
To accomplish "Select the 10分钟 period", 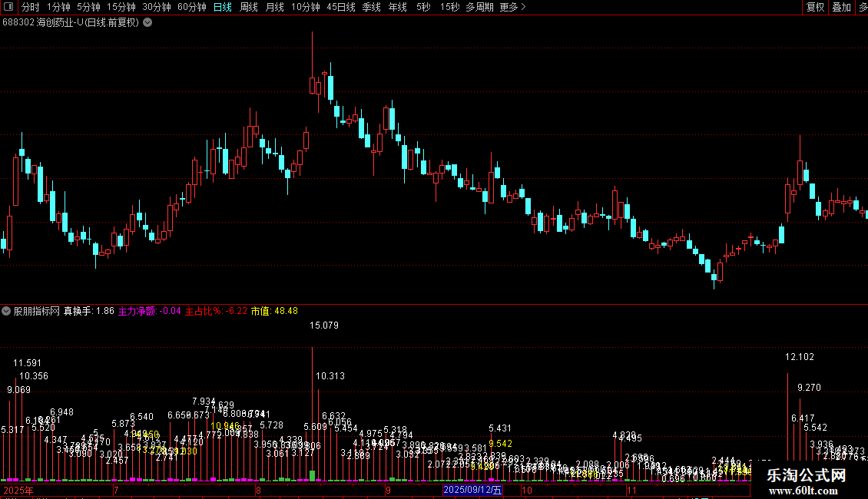I will pyautogui.click(x=306, y=7).
